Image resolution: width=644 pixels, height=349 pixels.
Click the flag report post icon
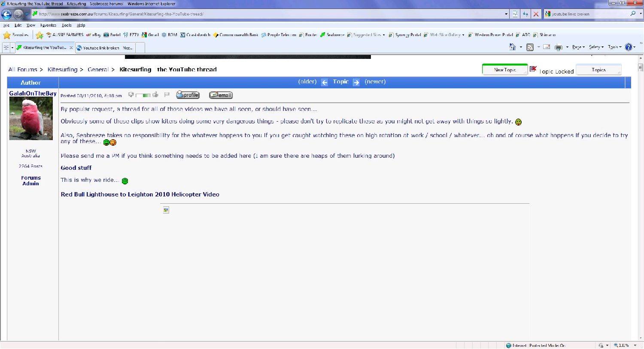[x=167, y=95]
